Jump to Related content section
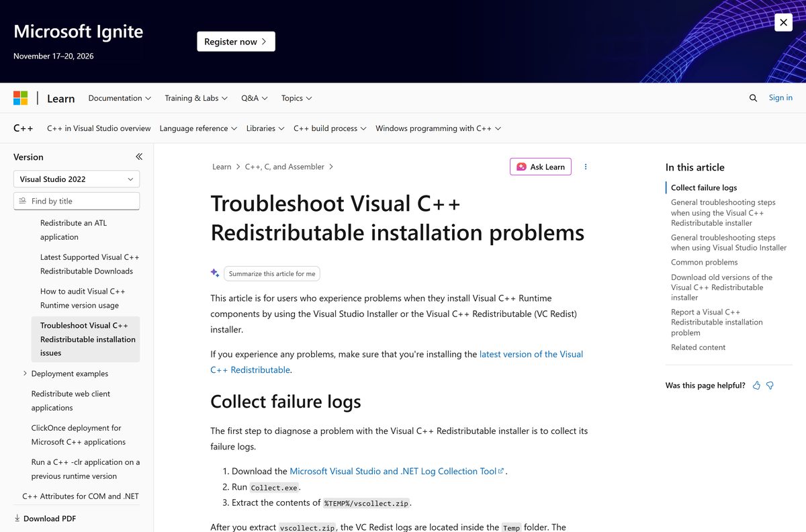This screenshot has width=806, height=532. (699, 347)
